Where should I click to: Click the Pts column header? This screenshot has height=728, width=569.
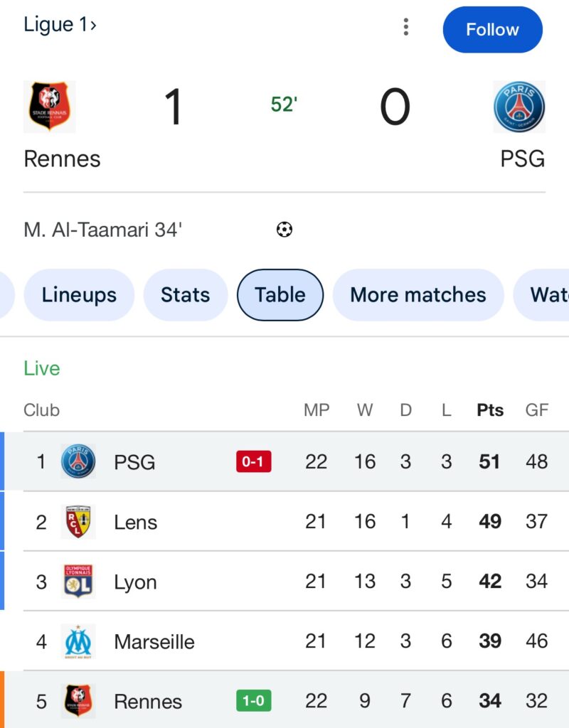490,410
